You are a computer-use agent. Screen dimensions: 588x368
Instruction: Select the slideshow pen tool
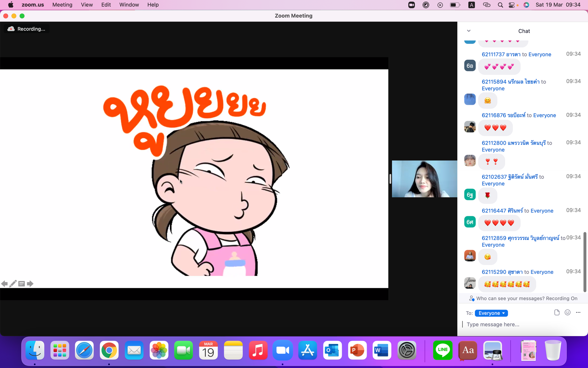[13, 284]
